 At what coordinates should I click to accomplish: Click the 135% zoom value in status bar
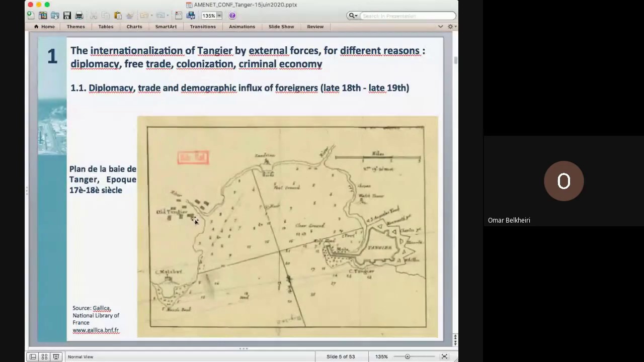pyautogui.click(x=381, y=356)
